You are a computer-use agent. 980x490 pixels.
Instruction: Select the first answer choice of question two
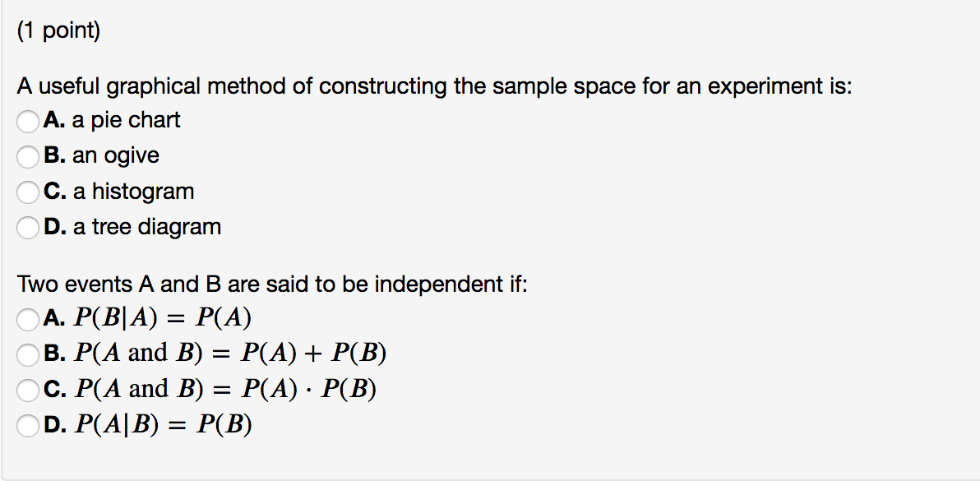click(27, 320)
